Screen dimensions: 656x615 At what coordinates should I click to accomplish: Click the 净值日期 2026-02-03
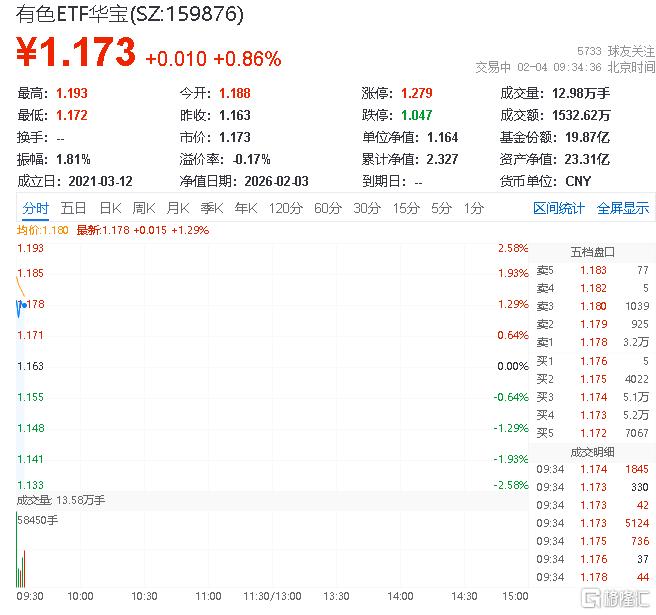(x=277, y=181)
